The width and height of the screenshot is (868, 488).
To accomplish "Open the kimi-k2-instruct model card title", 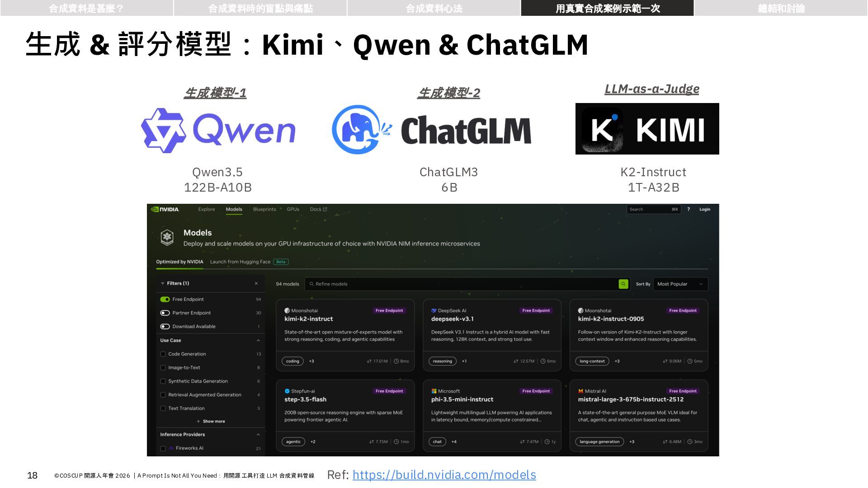I will [309, 319].
